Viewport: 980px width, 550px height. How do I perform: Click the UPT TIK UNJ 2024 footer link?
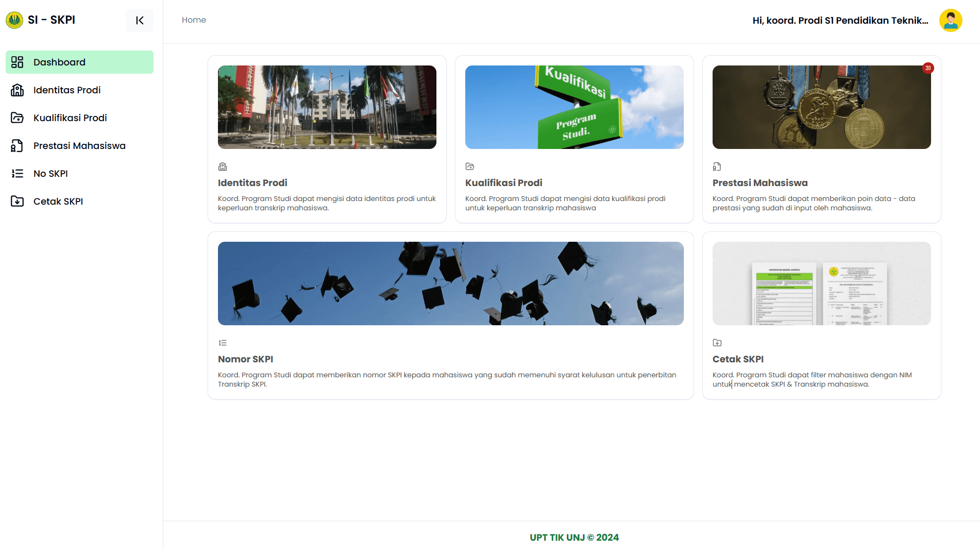pyautogui.click(x=574, y=537)
